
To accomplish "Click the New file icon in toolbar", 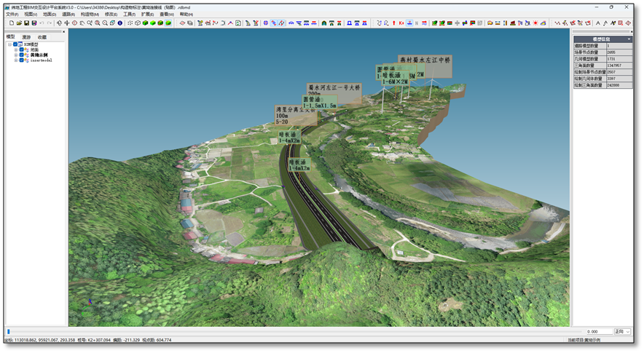I will click(x=10, y=23).
